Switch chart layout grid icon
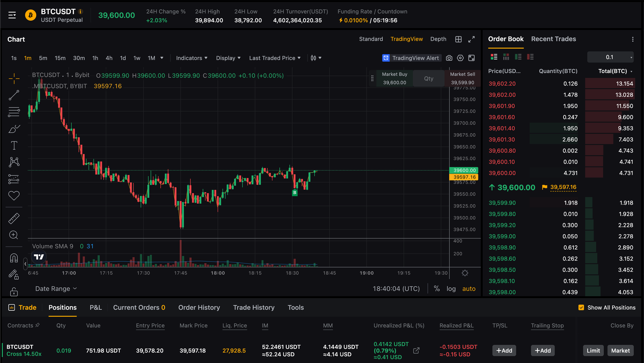This screenshot has height=363, width=644. pos(459,39)
